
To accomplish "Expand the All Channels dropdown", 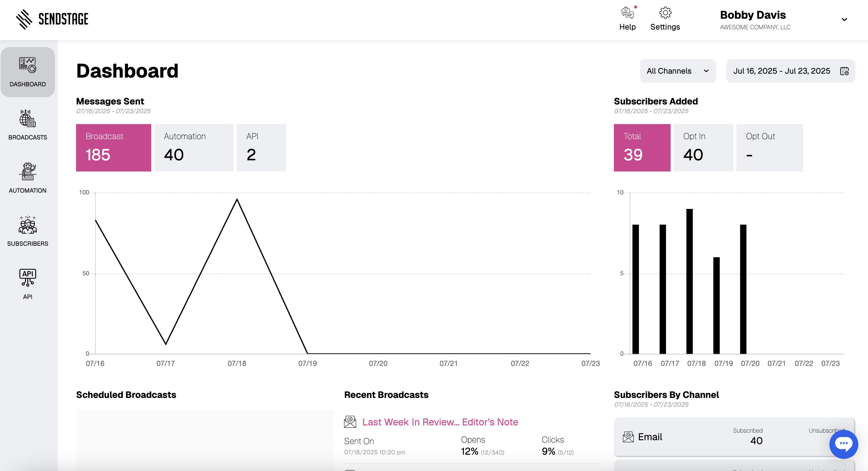I will [x=678, y=71].
